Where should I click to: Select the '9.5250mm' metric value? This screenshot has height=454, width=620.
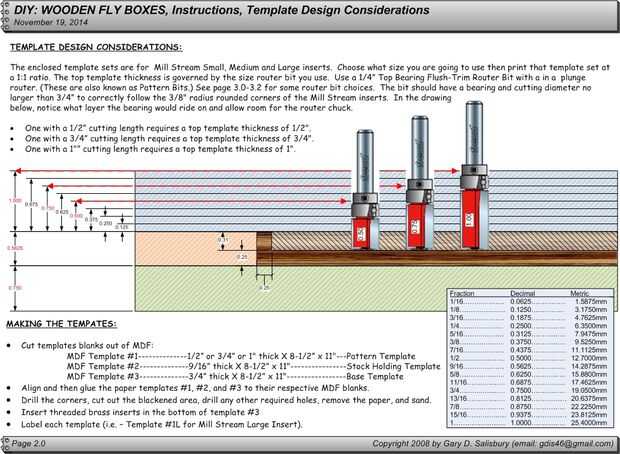[590, 342]
